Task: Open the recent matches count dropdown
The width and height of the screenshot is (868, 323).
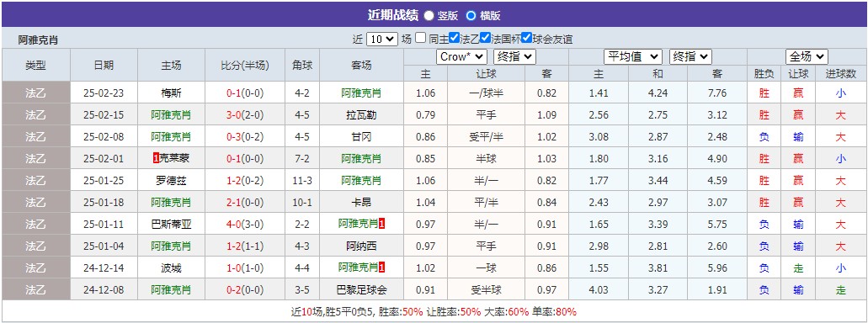Action: tap(382, 39)
